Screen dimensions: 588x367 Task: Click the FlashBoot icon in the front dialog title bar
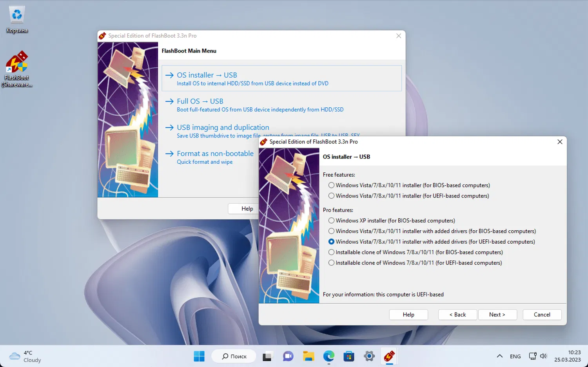tap(264, 142)
